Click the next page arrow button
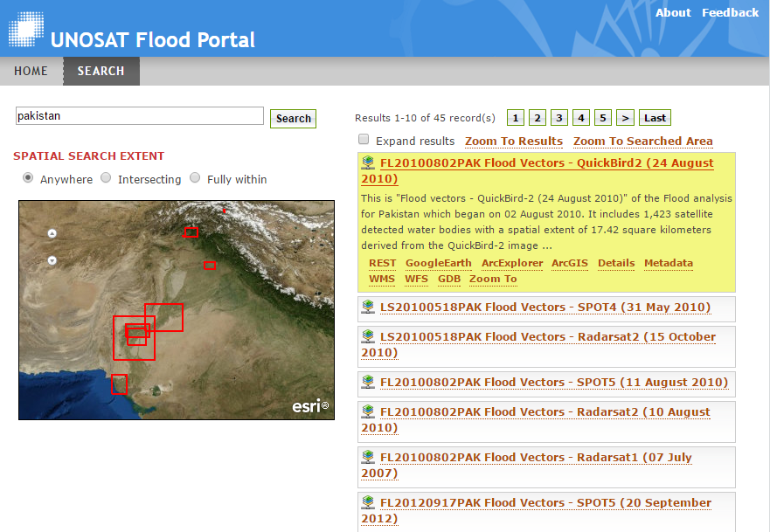This screenshot has width=770, height=532. point(625,118)
